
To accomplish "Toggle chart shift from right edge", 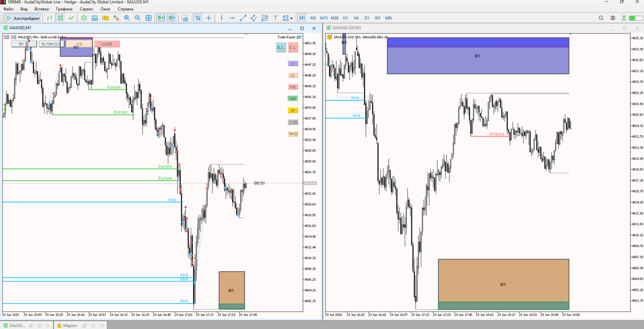I will point(172,18).
